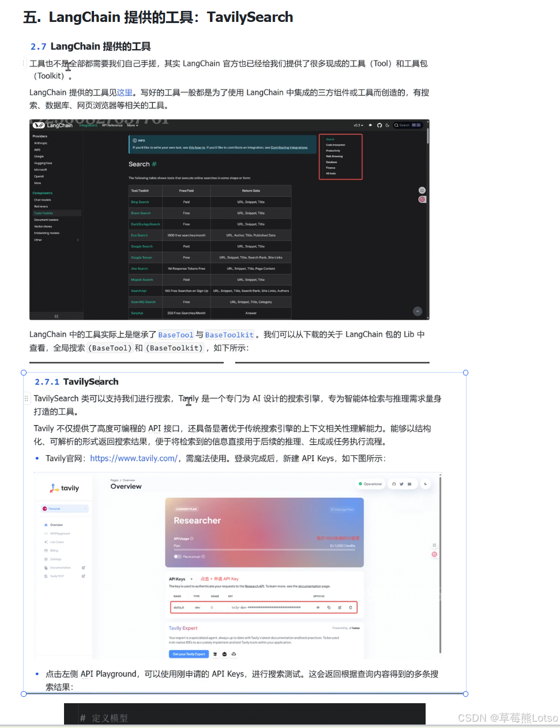This screenshot has height=728, width=560.
Task: Click the tavily logo in dashboard
Action: point(65,488)
